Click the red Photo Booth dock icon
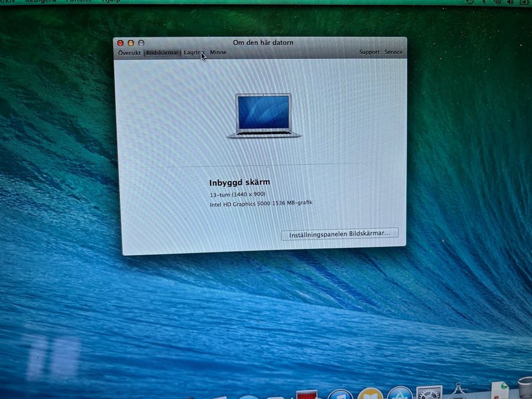Image resolution: width=532 pixels, height=399 pixels. pos(308,395)
